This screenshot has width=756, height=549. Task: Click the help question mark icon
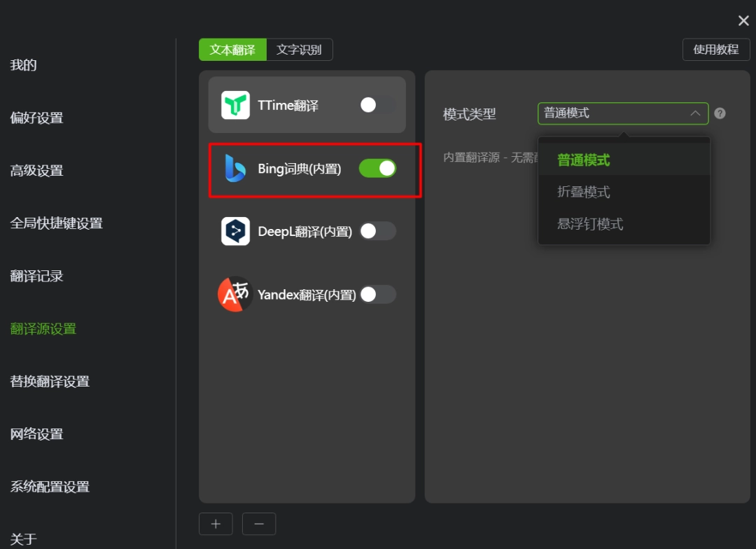click(720, 113)
